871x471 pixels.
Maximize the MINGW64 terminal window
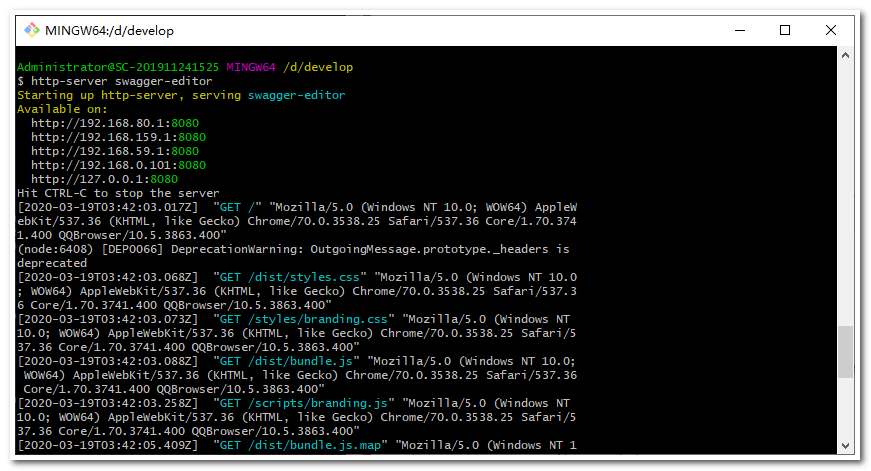click(785, 31)
